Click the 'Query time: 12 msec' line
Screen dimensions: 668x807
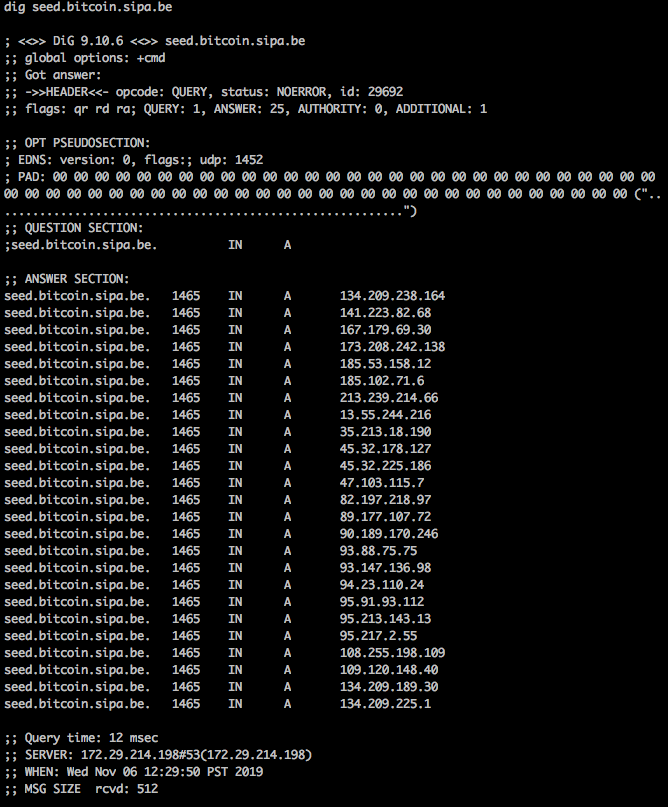[81, 738]
